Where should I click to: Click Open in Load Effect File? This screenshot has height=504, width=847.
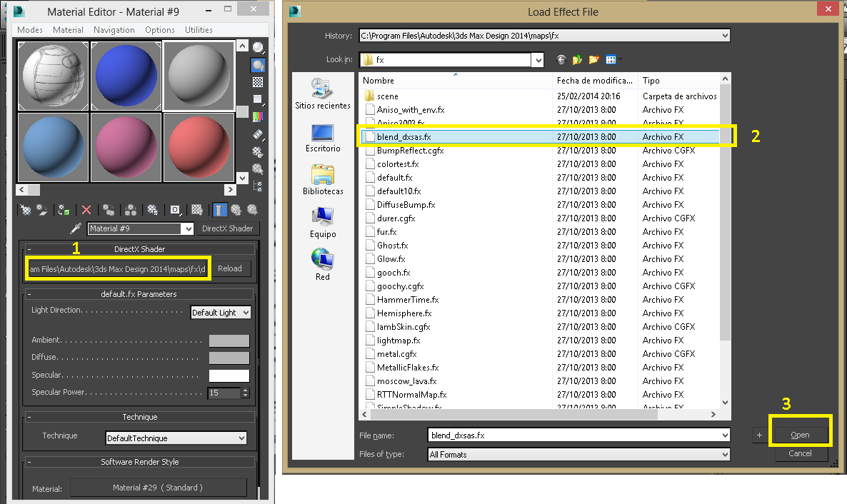(800, 435)
